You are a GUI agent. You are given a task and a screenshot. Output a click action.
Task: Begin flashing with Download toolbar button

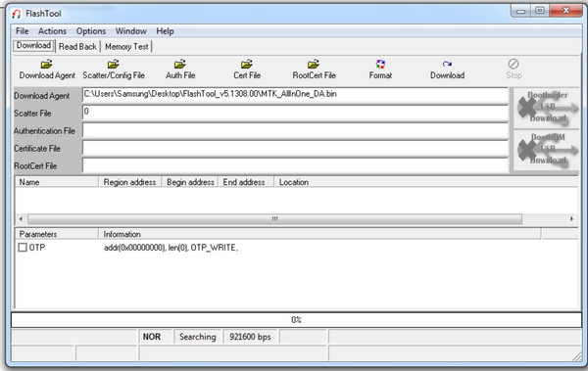pyautogui.click(x=447, y=70)
